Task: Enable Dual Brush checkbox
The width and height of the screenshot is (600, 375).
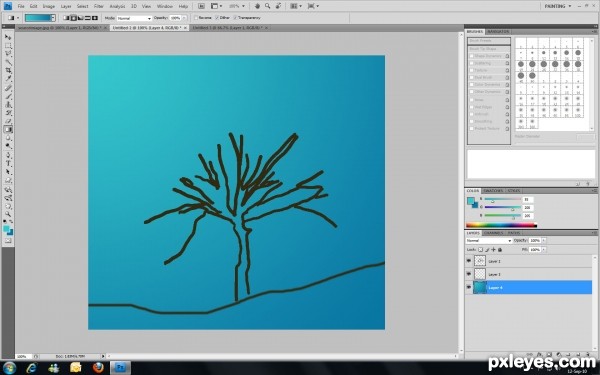Action: coord(472,78)
